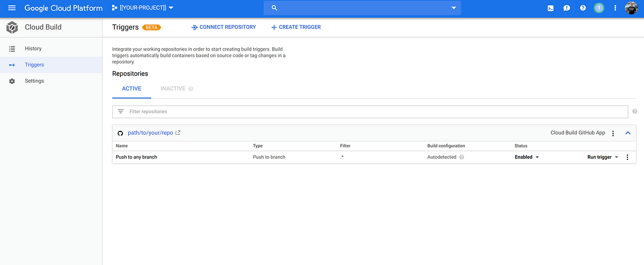The height and width of the screenshot is (265, 644).
Task: Open the hamburger navigation menu
Action: 12,8
